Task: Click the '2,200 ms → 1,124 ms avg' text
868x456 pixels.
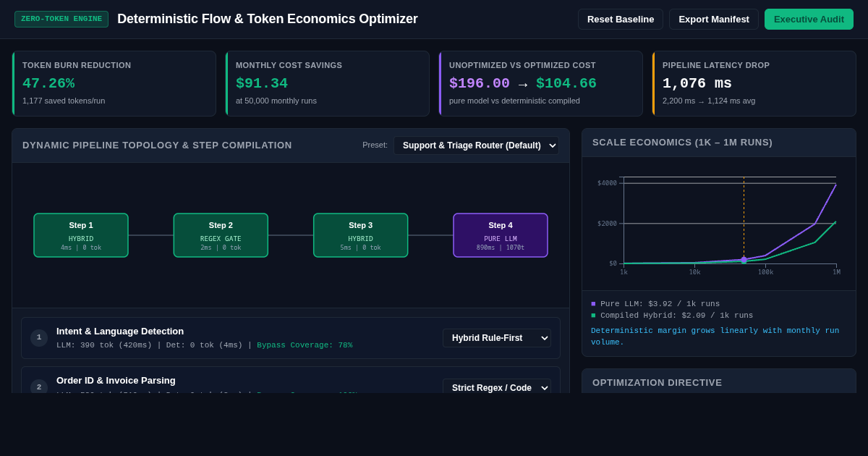Action: [709, 101]
